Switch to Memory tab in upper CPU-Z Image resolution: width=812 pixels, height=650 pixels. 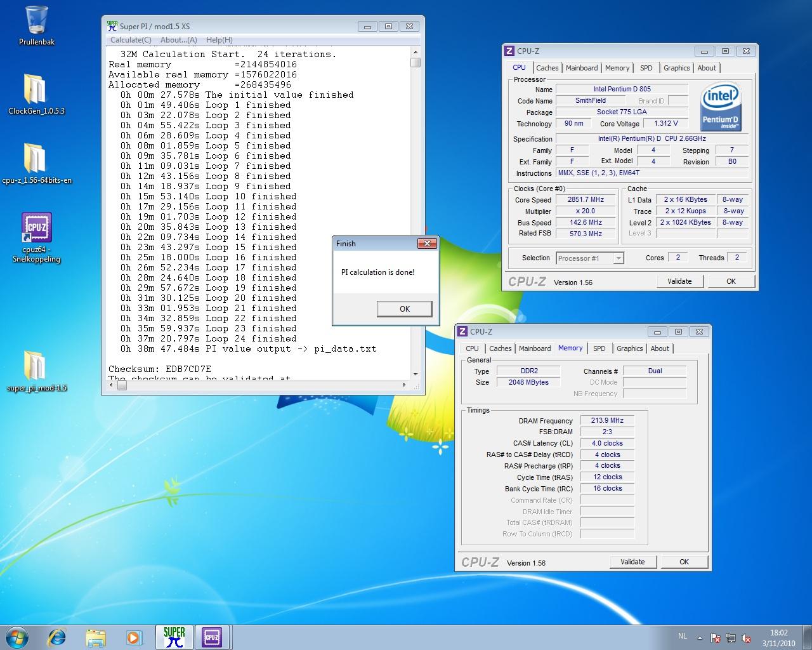click(617, 68)
